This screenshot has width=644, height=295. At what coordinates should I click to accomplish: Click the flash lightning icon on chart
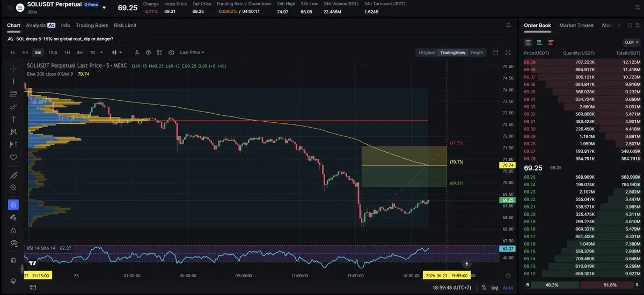(467, 264)
